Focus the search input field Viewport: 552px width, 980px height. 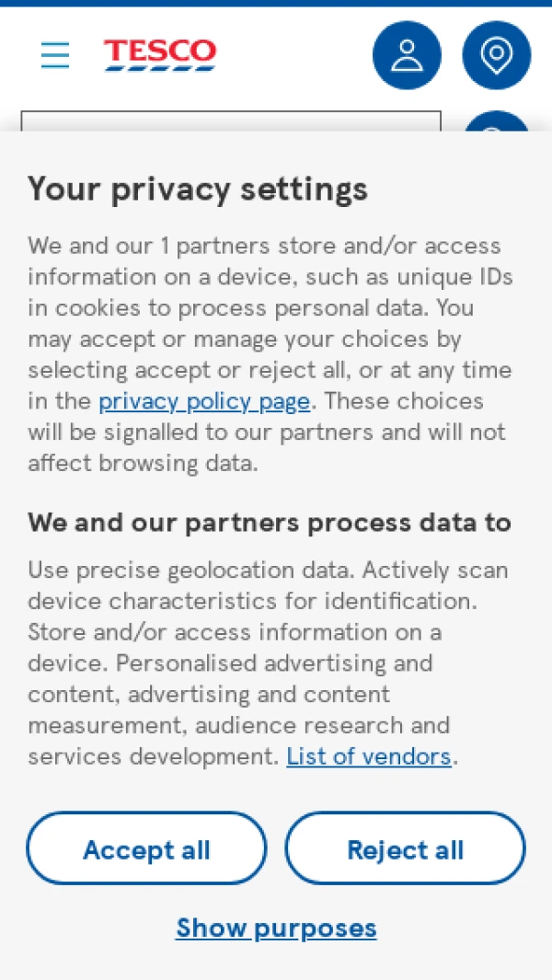click(x=231, y=121)
